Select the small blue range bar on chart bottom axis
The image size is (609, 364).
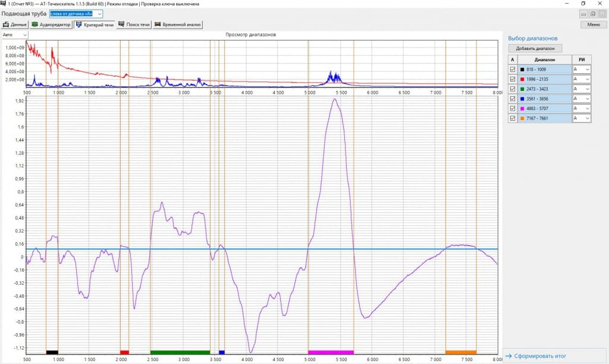pyautogui.click(x=222, y=352)
